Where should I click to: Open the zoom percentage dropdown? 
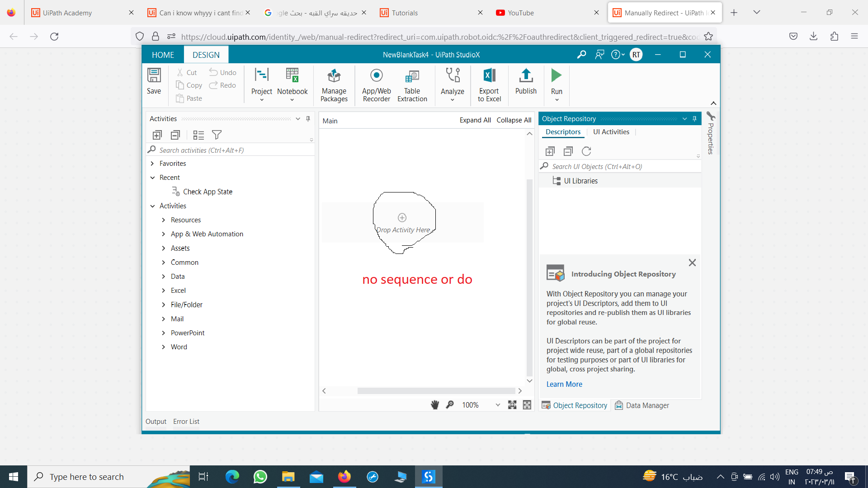coord(498,405)
